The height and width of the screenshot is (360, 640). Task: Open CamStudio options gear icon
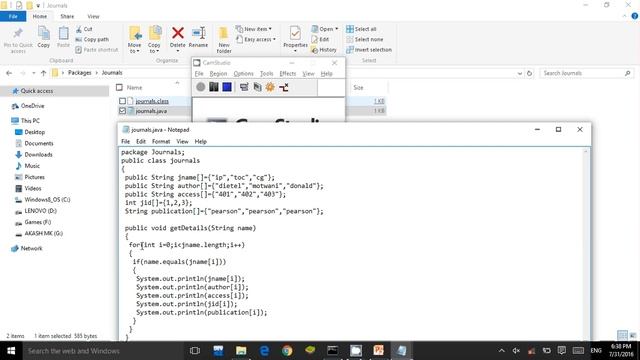pyautogui.click(x=270, y=87)
